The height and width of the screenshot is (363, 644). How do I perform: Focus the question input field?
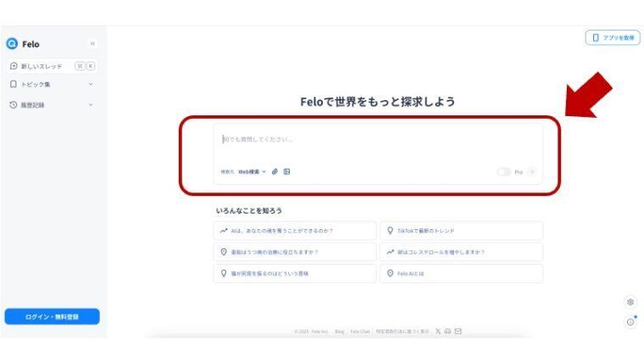(x=378, y=139)
